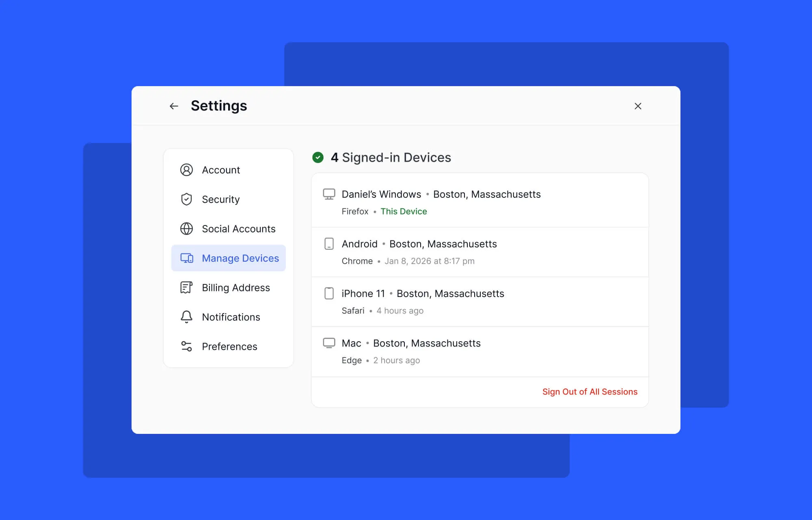Switch to the Security section
This screenshot has width=812, height=520.
pos(220,199)
